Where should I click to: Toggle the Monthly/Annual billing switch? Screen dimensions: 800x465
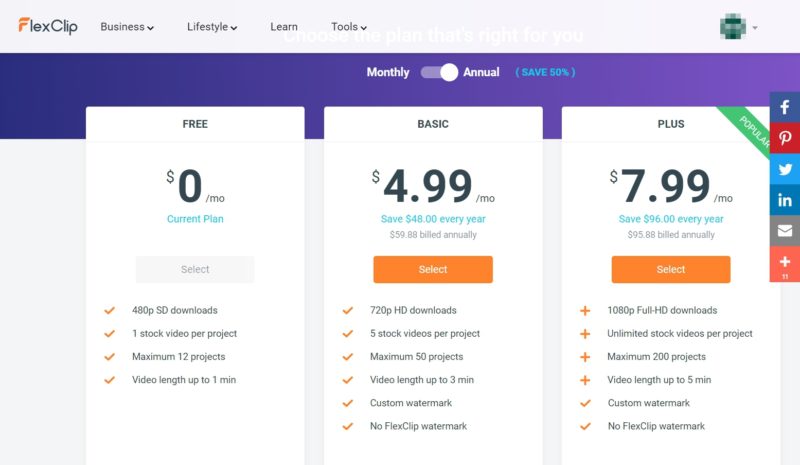point(439,72)
